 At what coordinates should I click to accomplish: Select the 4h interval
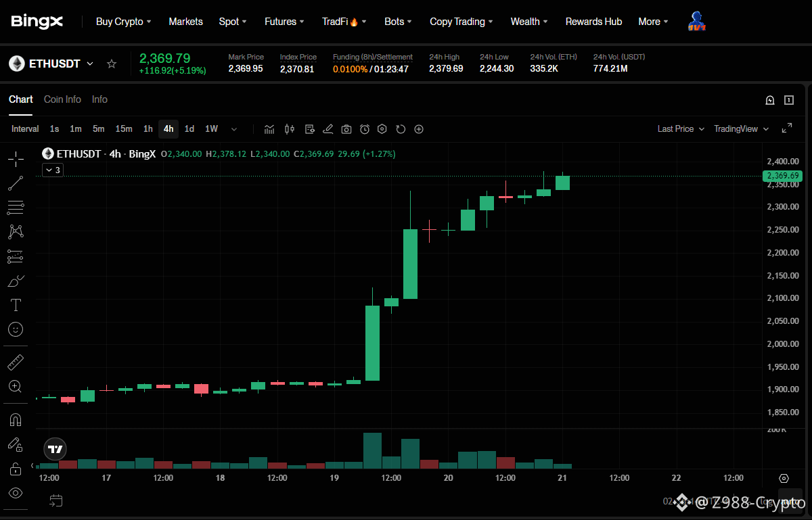tap(168, 129)
